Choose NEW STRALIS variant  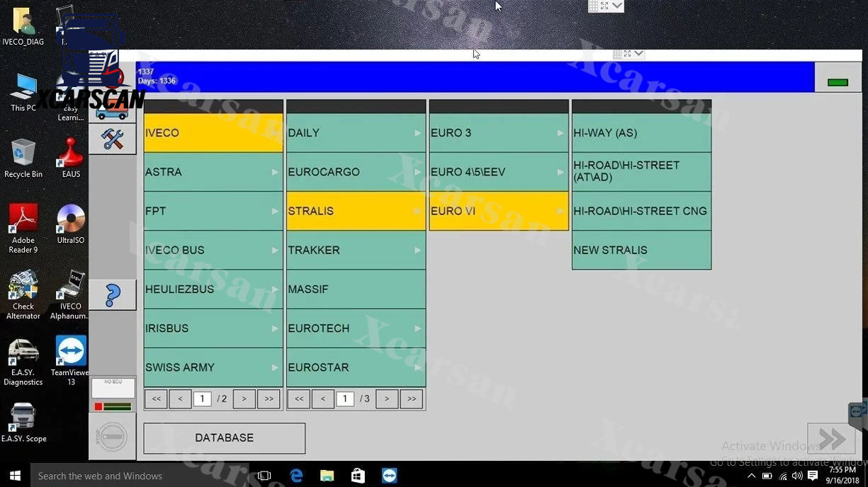tap(641, 250)
